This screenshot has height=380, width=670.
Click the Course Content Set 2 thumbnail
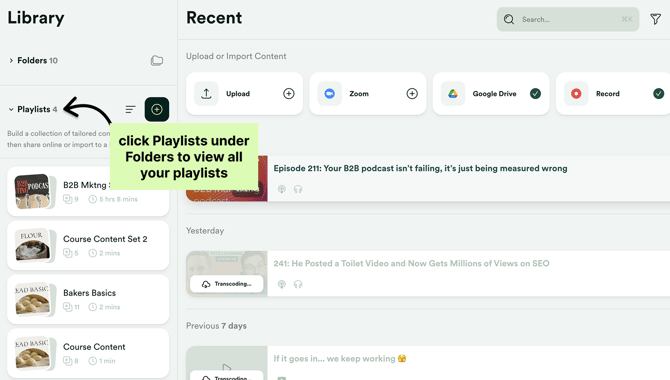33,245
